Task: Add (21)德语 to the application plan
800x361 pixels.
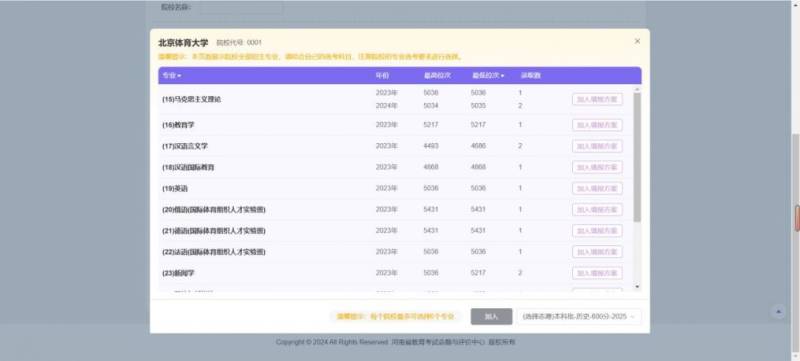Action: [597, 231]
